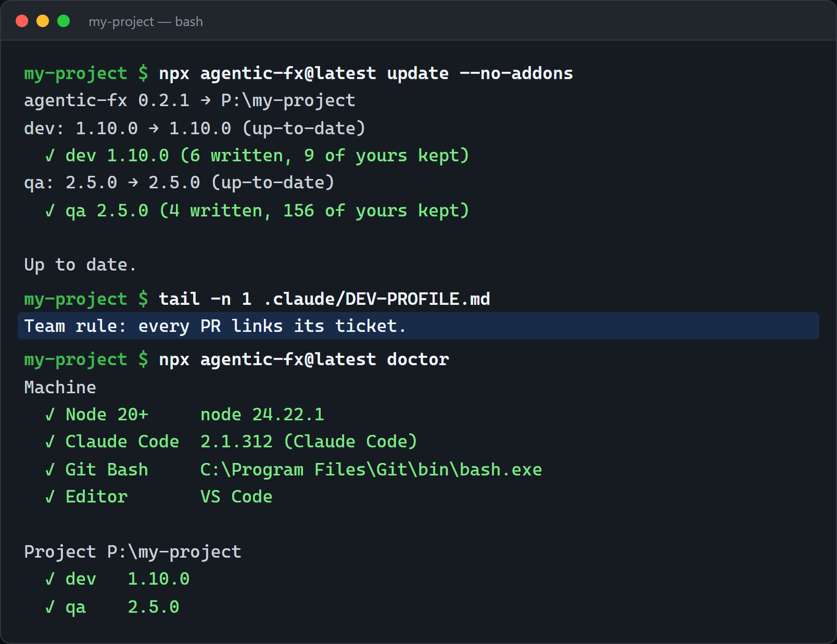Click the command 'tail -n 1 .claude/DEV-PROFILE.md'

pyautogui.click(x=324, y=299)
